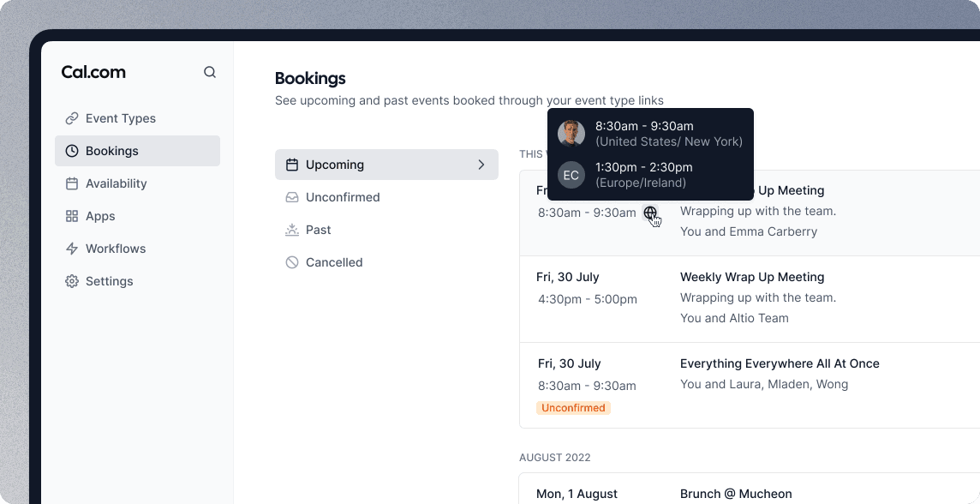Click the Cancelled circle-slash icon
Viewport: 980px width, 504px height.
[292, 262]
